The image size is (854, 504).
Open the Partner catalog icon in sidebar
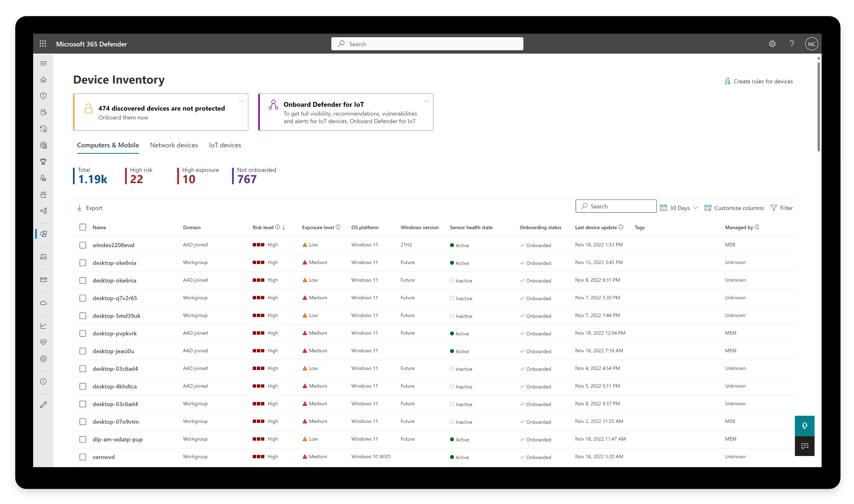(44, 211)
